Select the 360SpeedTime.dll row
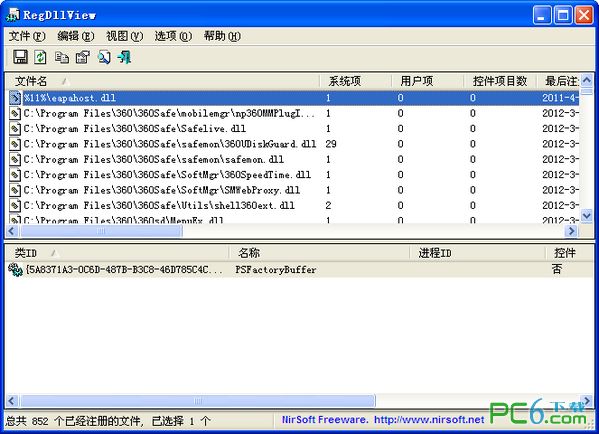Viewport: 599px width, 434px height. tap(293, 175)
